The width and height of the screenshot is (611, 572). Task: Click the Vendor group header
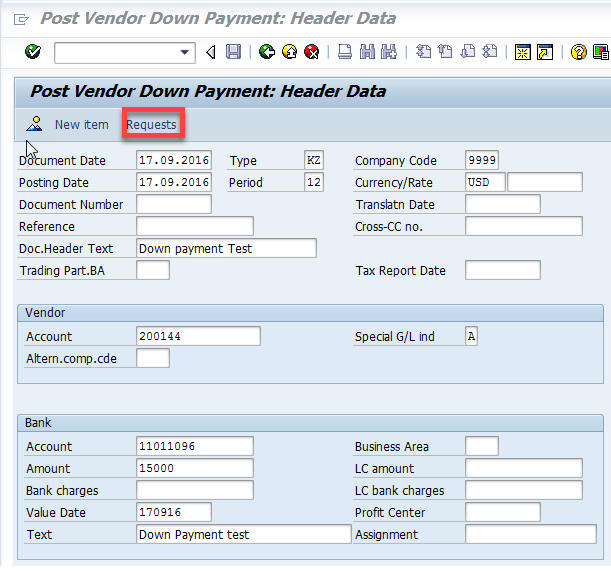(311, 313)
